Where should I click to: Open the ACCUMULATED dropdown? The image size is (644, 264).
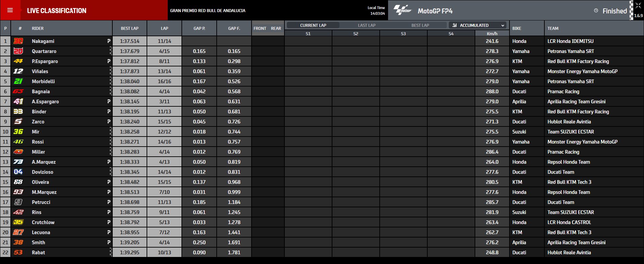pos(477,25)
